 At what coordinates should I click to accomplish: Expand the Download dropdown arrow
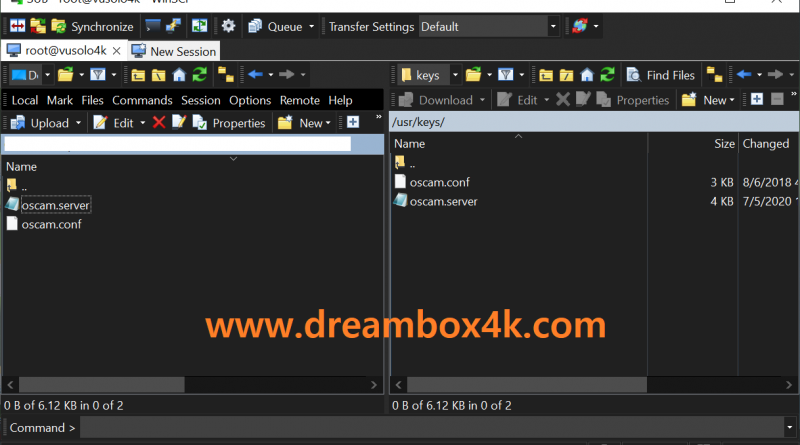(x=482, y=100)
